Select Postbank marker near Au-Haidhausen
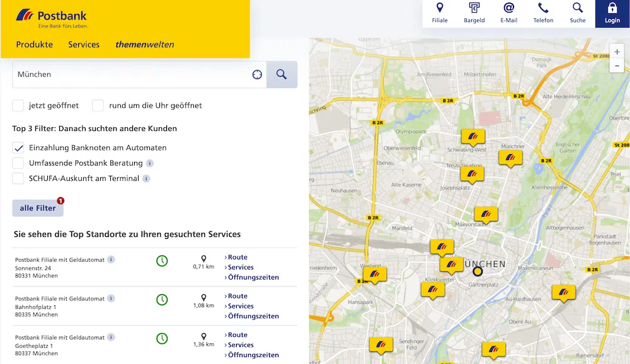Image resolution: width=630 pixels, height=364 pixels. (x=564, y=293)
